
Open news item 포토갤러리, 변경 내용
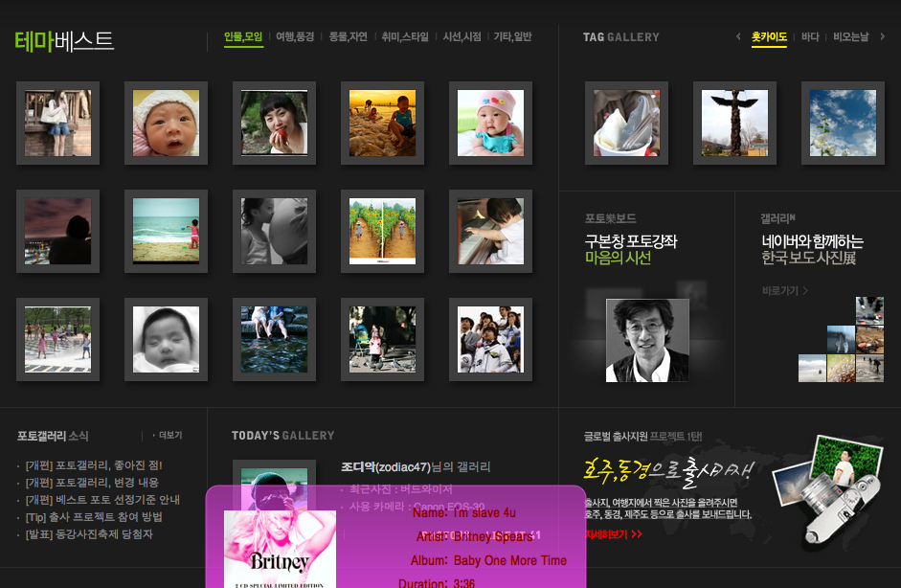click(x=92, y=483)
